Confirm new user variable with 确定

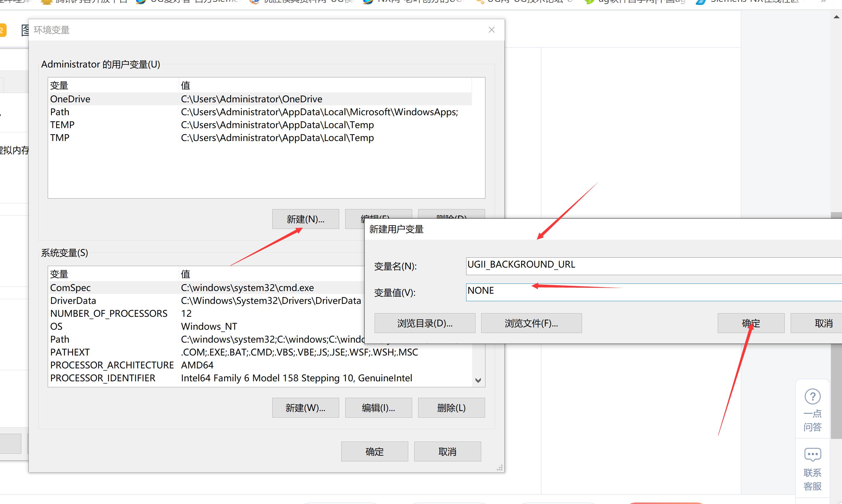(751, 323)
